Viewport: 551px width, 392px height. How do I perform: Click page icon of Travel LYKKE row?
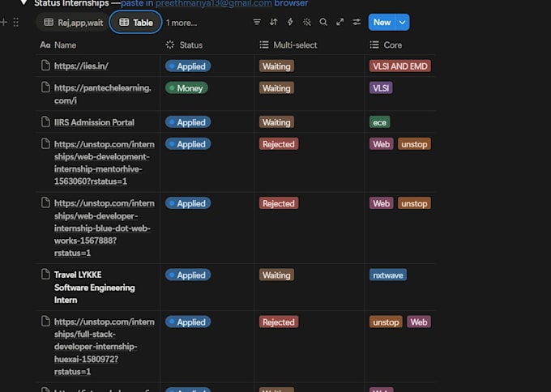(x=45, y=274)
